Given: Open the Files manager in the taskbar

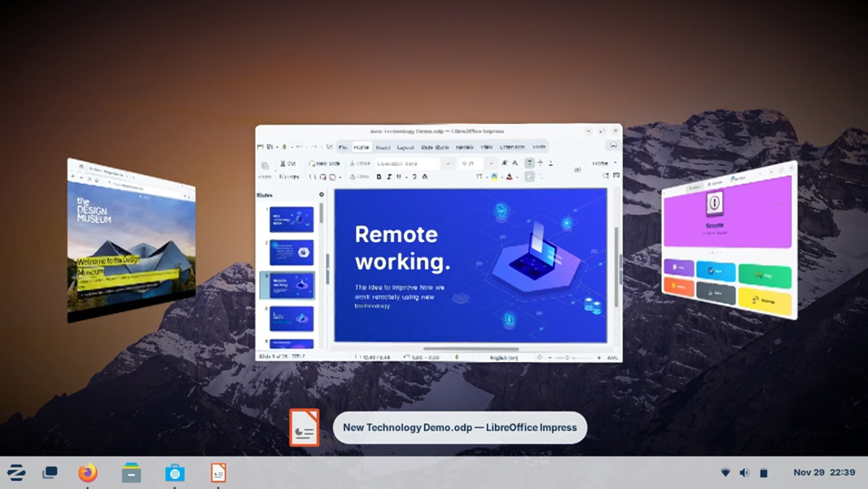Looking at the screenshot, I should tap(131, 473).
